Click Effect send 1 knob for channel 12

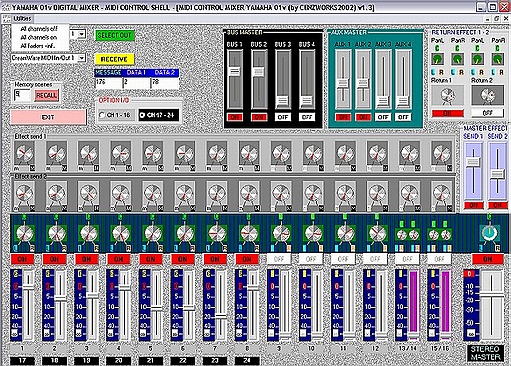tap(377, 153)
